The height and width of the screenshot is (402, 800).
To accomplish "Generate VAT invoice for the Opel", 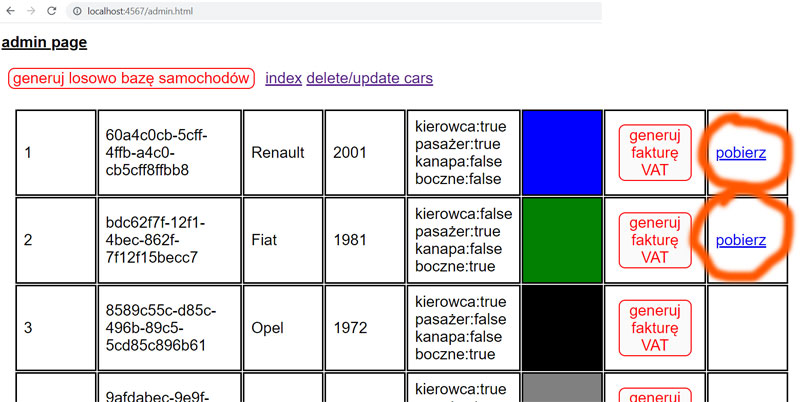I will coord(655,327).
